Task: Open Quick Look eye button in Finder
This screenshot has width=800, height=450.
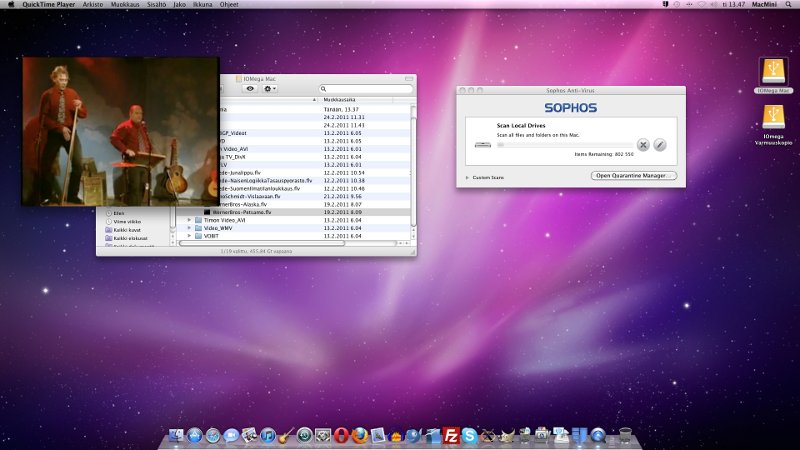Action: pos(250,89)
